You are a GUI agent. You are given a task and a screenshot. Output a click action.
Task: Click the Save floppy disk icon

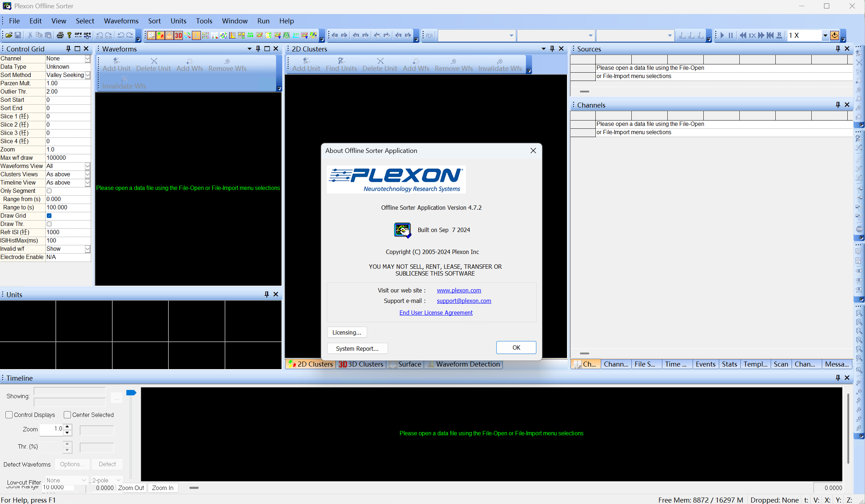[x=18, y=35]
